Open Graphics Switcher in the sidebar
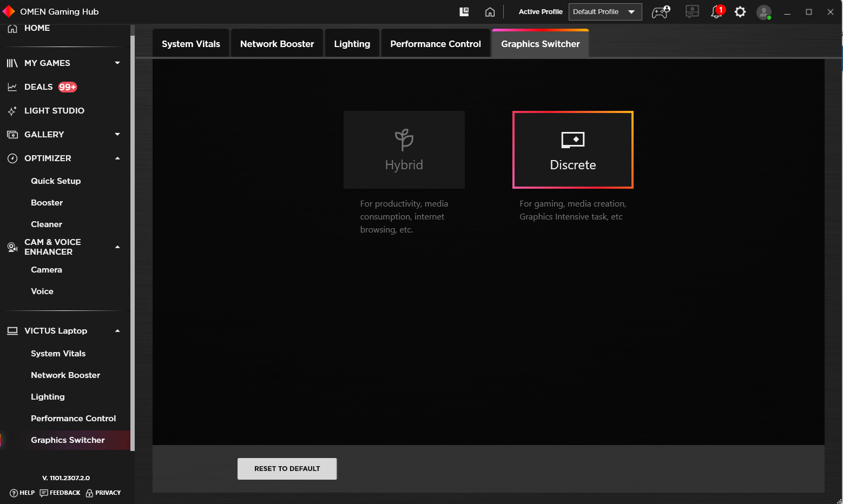 pyautogui.click(x=68, y=440)
